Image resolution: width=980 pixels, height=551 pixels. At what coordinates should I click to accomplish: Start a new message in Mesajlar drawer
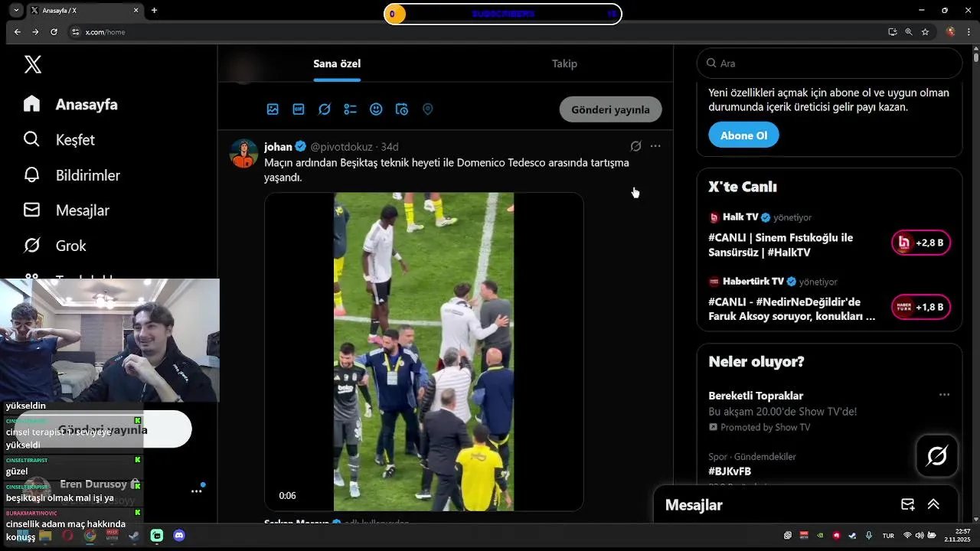(x=908, y=504)
